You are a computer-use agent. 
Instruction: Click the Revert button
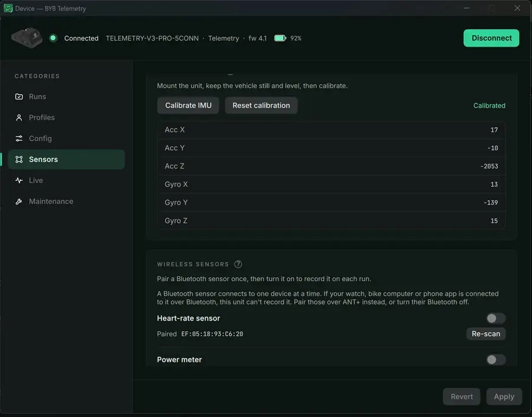[462, 397]
